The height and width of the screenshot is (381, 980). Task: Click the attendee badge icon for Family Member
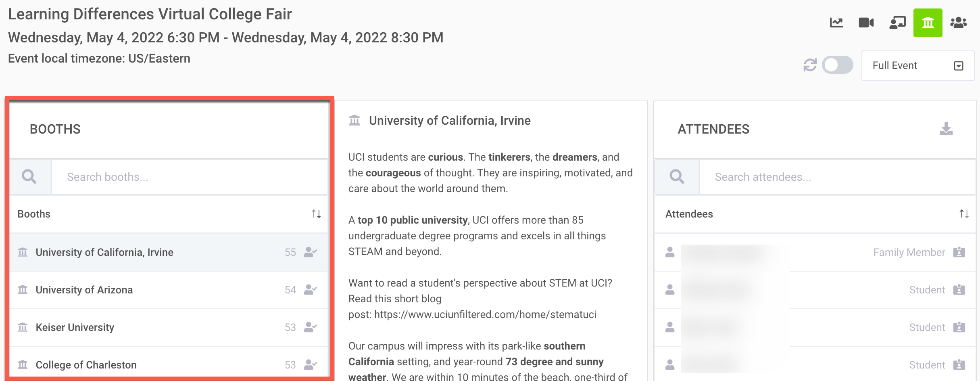tap(959, 252)
